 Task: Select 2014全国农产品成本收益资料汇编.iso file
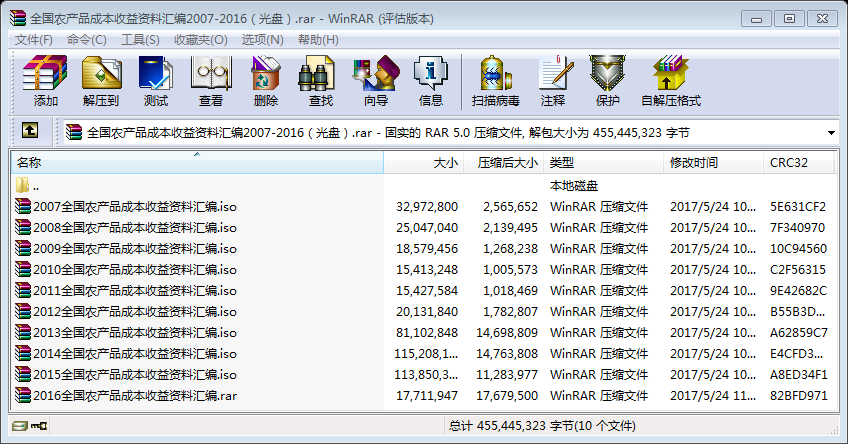click(135, 354)
